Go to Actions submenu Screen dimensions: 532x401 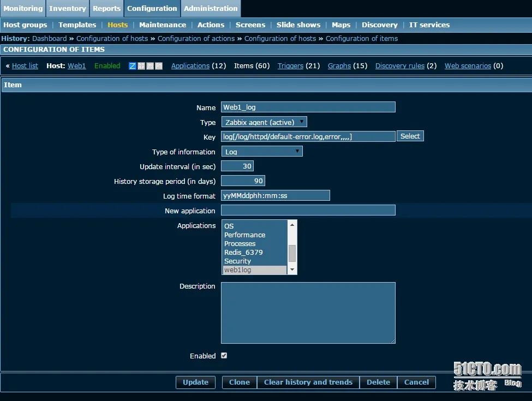click(211, 25)
